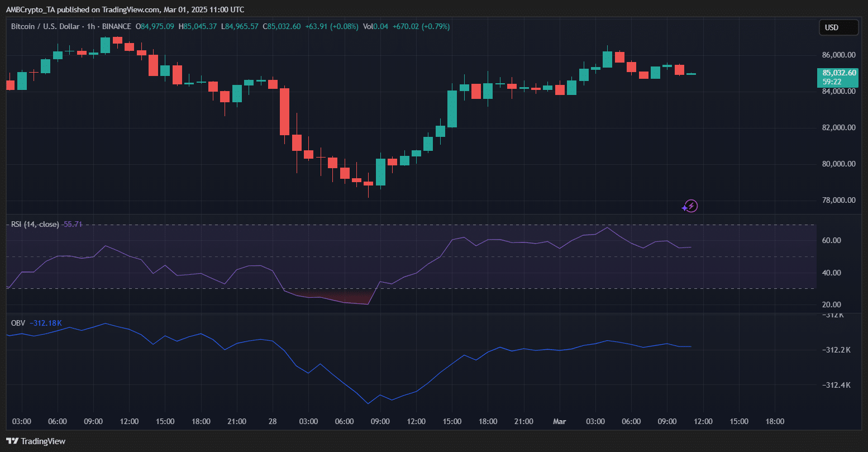The width and height of the screenshot is (868, 452).
Task: Open the USD currency selector
Action: tap(838, 27)
